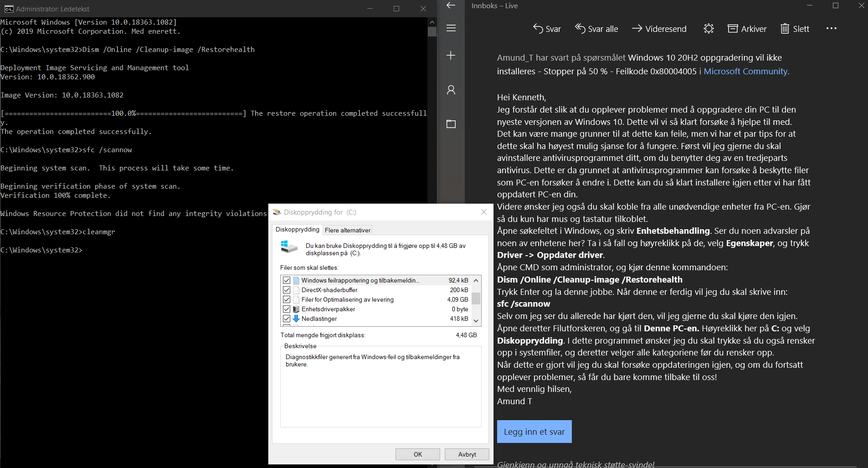Uncheck DirectX-shaderbuffer checkbox
Screen dimensions: 868x468
(287, 290)
